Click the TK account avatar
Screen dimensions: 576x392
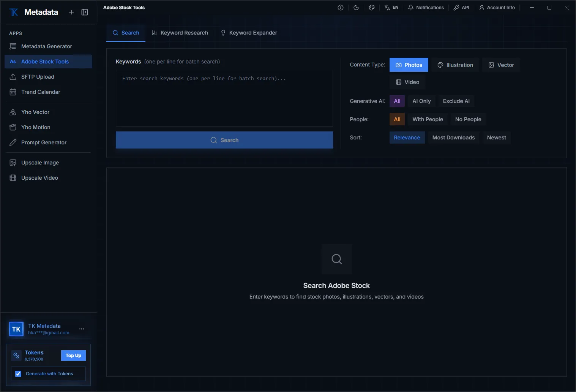(16, 329)
